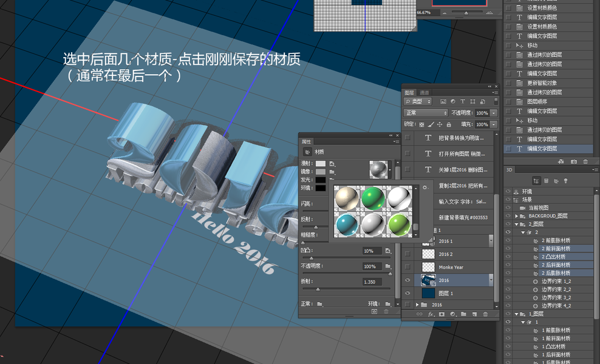Create new group folder icon in Layers panel
Image resolution: width=600 pixels, height=364 pixels.
[463, 314]
